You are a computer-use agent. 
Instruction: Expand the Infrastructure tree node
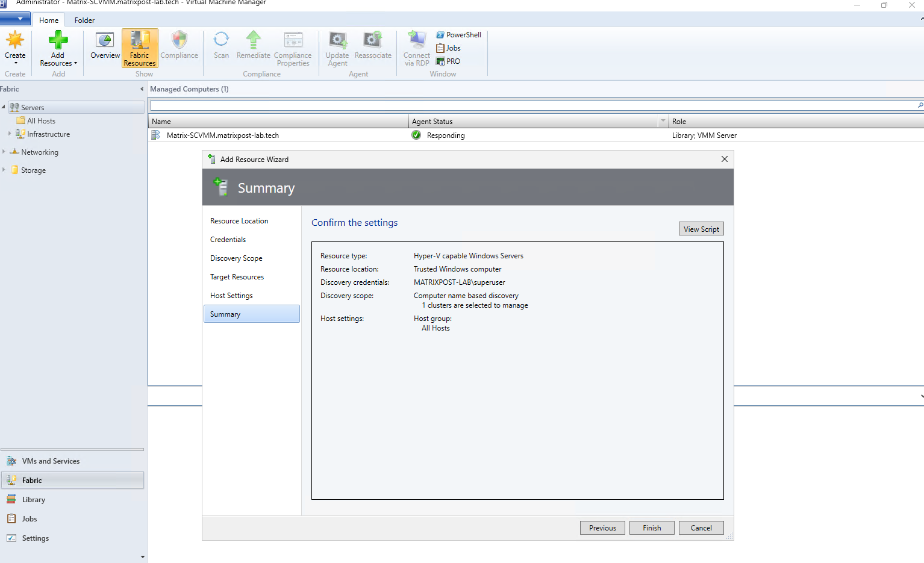click(10, 134)
